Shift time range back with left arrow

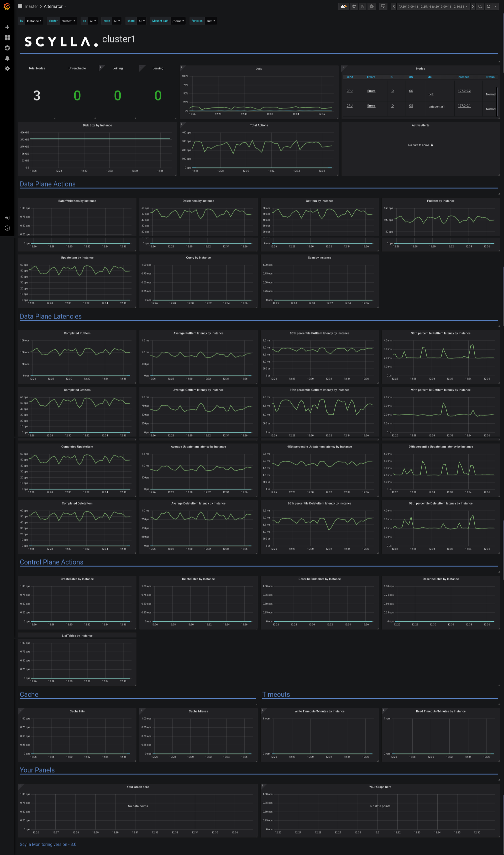(x=393, y=6)
